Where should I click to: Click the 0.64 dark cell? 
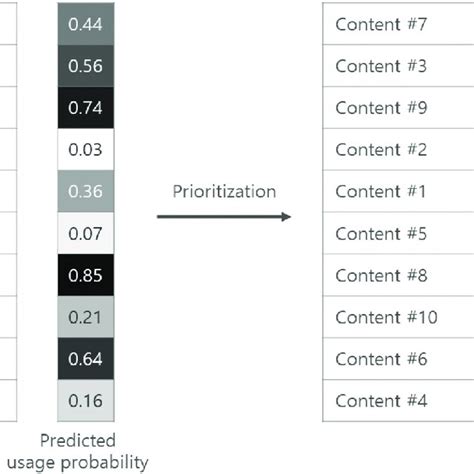pos(86,359)
